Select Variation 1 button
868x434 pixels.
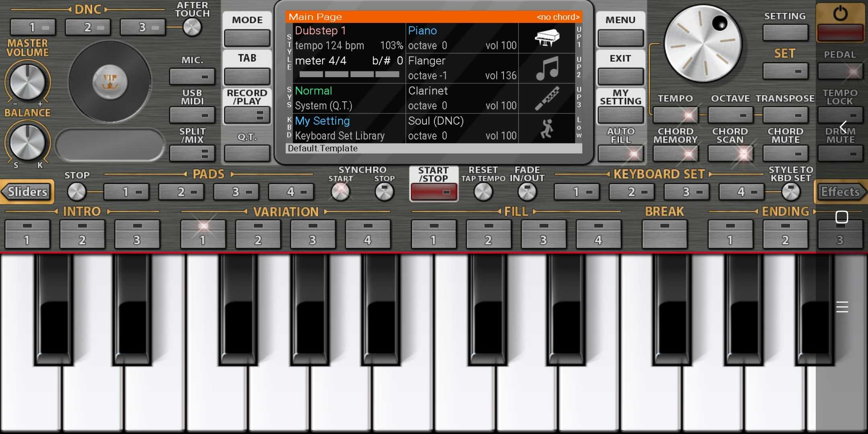203,234
